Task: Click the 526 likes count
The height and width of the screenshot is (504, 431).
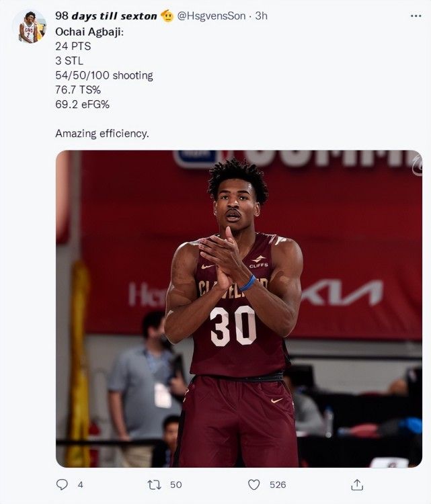Action: pos(278,485)
